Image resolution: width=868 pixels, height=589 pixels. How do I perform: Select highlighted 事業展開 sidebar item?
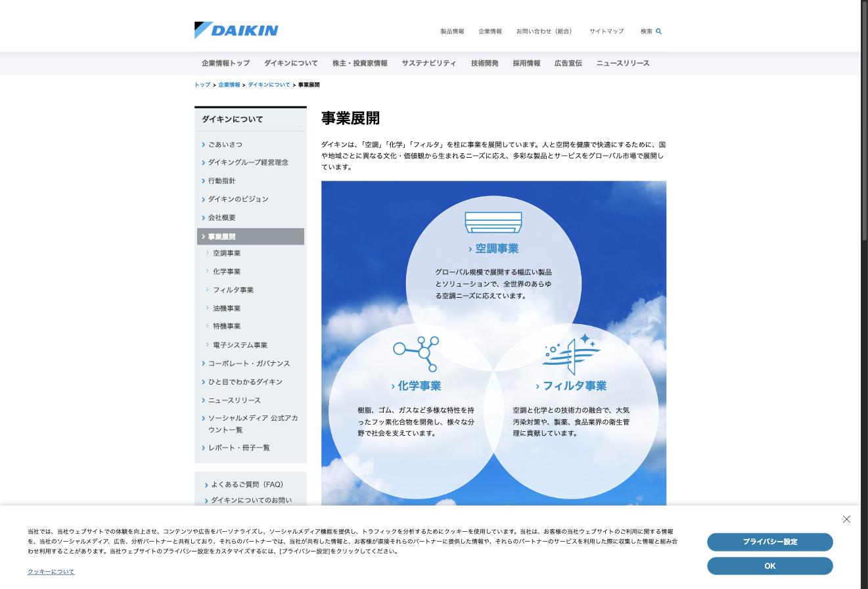(250, 237)
